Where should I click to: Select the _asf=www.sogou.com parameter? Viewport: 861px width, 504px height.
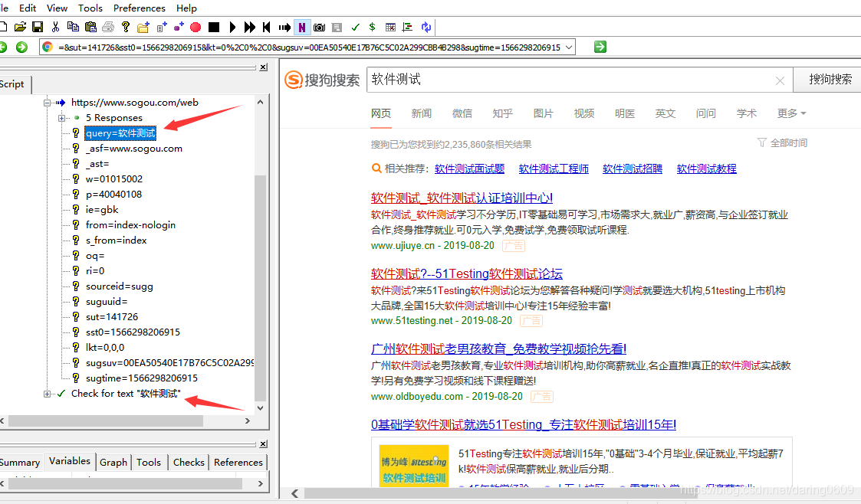point(134,149)
